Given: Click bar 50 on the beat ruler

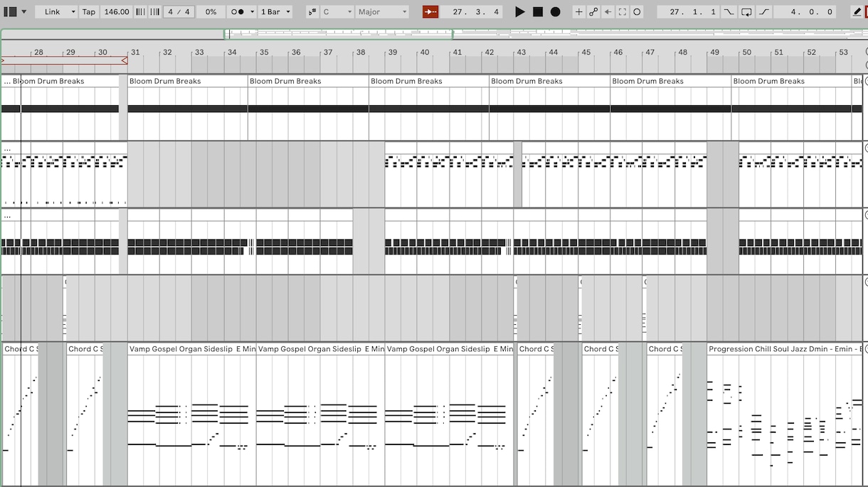Looking at the screenshot, I should coord(747,52).
